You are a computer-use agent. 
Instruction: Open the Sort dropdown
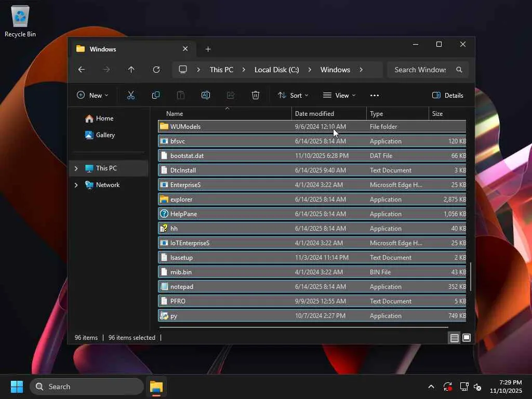click(x=293, y=96)
